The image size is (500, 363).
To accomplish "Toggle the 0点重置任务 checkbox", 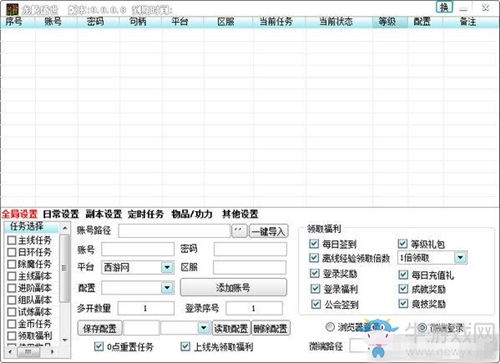I will click(99, 346).
